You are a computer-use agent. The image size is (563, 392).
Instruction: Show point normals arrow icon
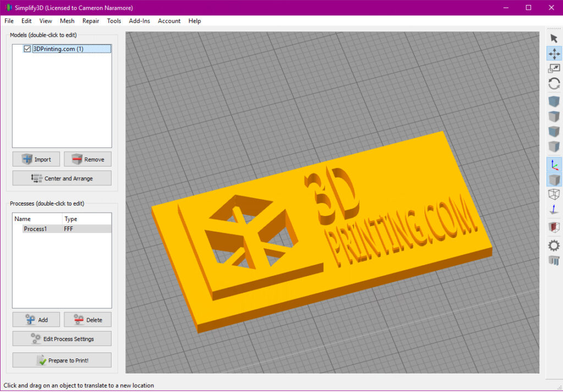click(x=554, y=209)
